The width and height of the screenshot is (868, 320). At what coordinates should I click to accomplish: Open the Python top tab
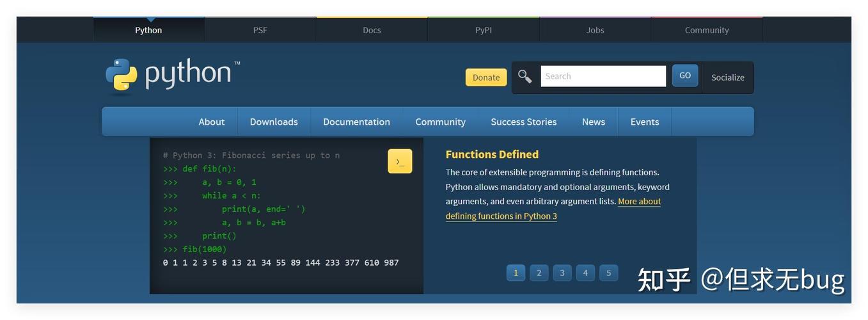(148, 30)
